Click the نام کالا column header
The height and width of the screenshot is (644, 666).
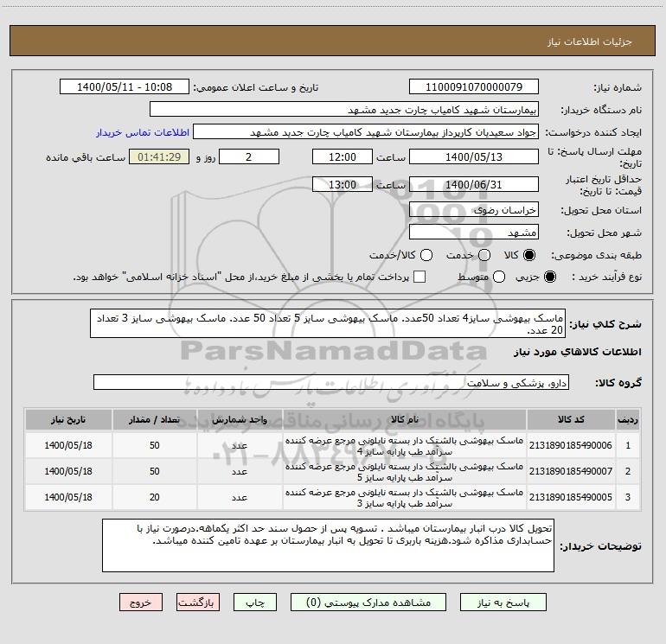tap(405, 420)
